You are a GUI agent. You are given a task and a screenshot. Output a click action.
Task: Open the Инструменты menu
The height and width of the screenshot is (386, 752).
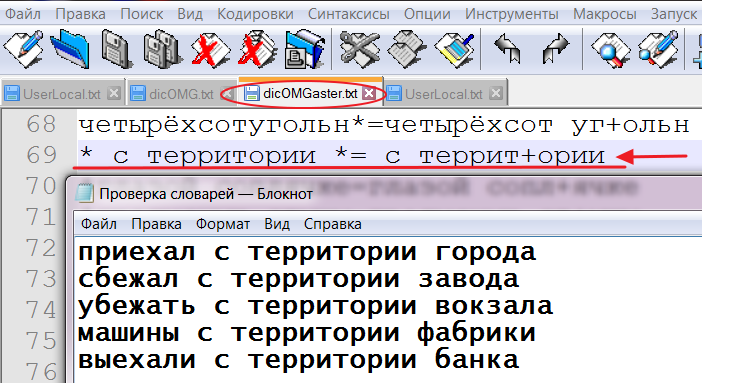(x=512, y=14)
